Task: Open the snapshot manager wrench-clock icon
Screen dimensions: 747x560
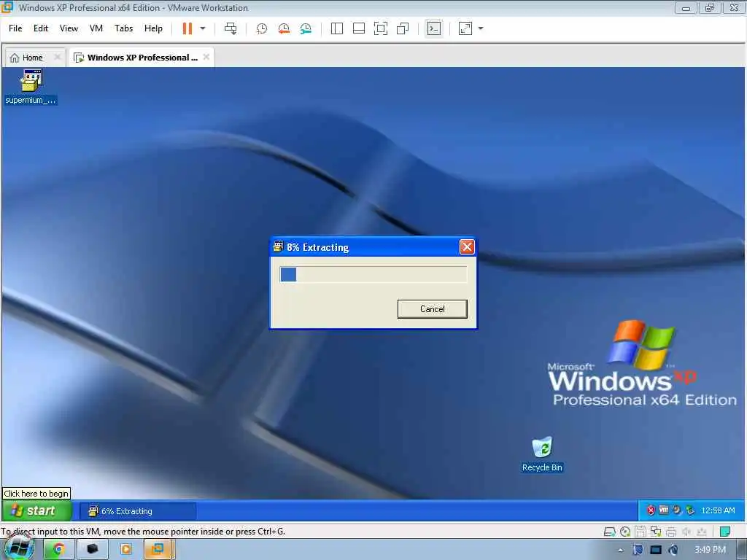Action: point(306,28)
